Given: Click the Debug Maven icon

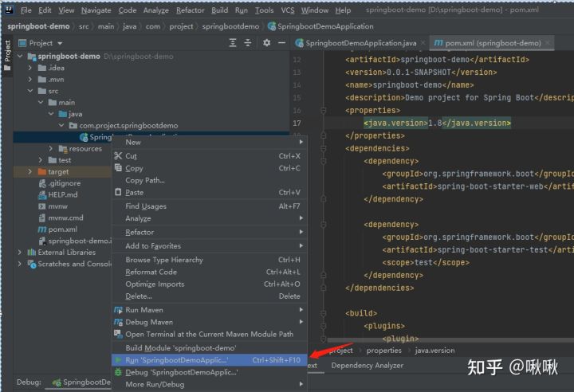Looking at the screenshot, I should point(118,322).
